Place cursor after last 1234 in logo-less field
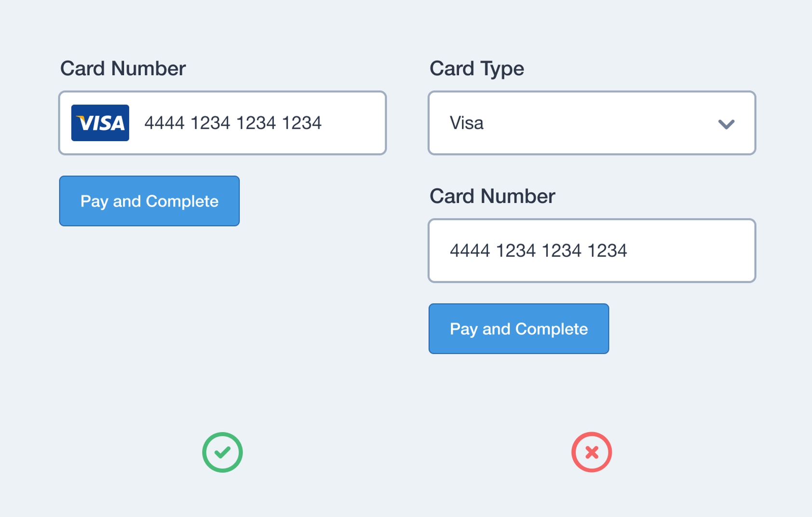The image size is (812, 517). [628, 251]
